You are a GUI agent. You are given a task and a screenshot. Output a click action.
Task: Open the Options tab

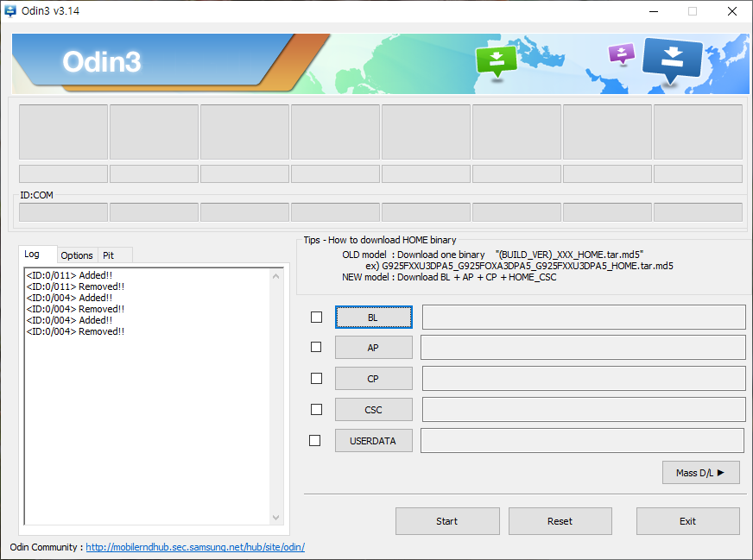pos(77,255)
